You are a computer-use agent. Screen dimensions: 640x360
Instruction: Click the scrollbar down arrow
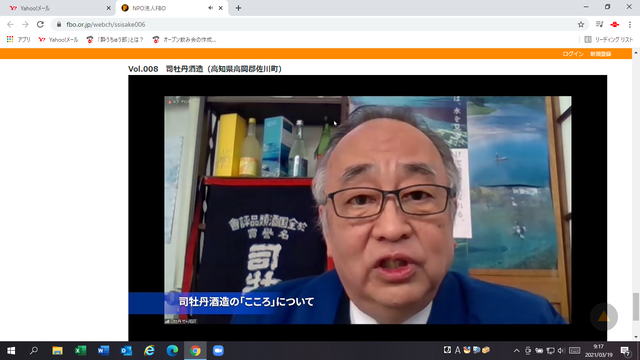pyautogui.click(x=636, y=337)
